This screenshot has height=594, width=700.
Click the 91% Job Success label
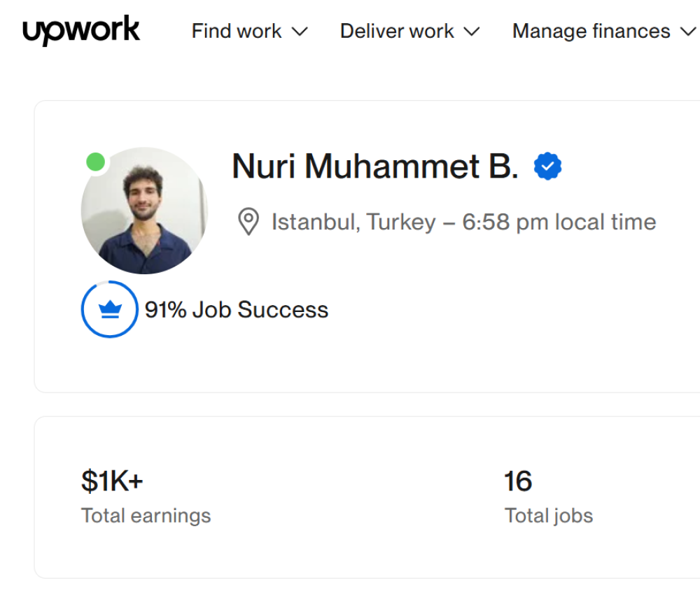tap(237, 310)
